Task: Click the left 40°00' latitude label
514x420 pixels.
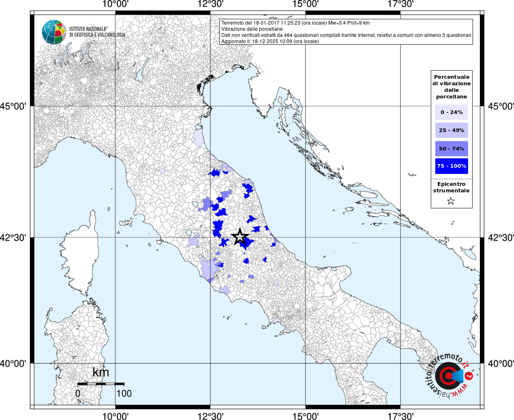Action: (x=13, y=363)
